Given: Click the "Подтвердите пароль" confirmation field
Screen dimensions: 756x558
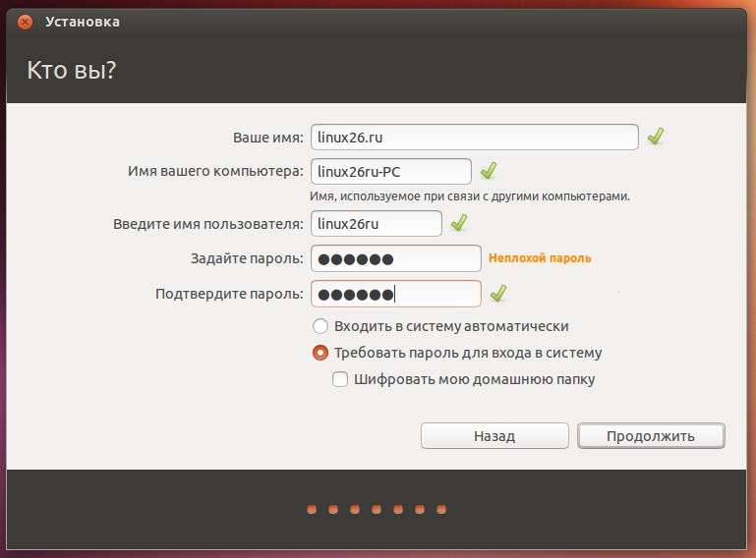Looking at the screenshot, I should (x=396, y=294).
